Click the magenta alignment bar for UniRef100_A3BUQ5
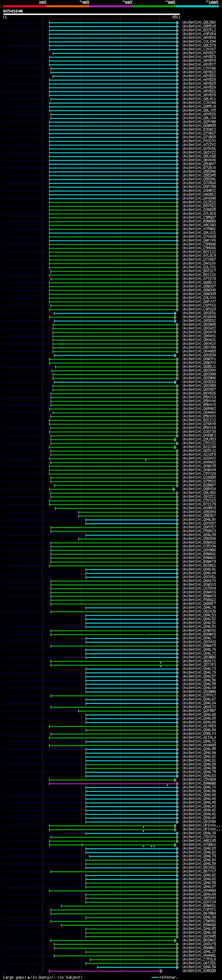Image resolution: width=222 pixels, height=980 pixels. click(105, 971)
